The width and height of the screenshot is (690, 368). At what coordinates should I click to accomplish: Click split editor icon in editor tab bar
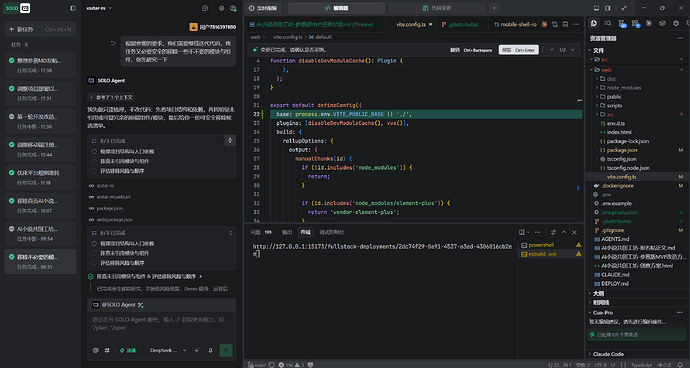(x=565, y=25)
